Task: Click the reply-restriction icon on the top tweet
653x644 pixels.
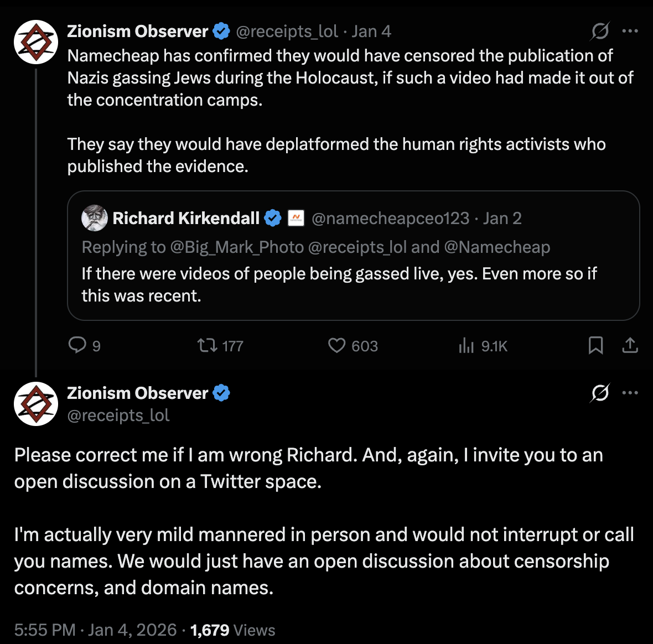Action: (x=599, y=32)
